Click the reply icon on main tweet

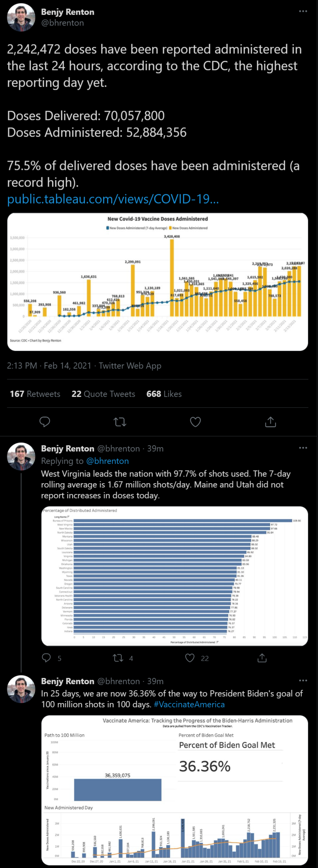(45, 422)
